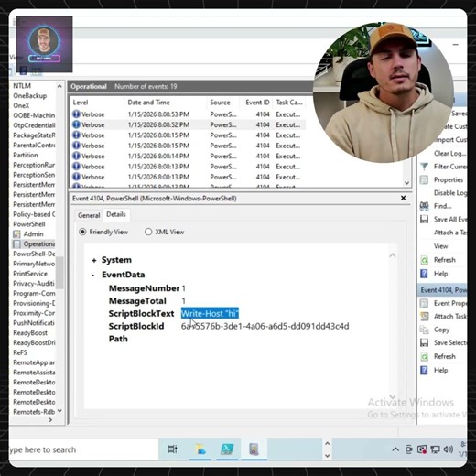Click the volume speaker tray icon
Image resolution: width=476 pixels, height=476 pixels.
tap(448, 449)
